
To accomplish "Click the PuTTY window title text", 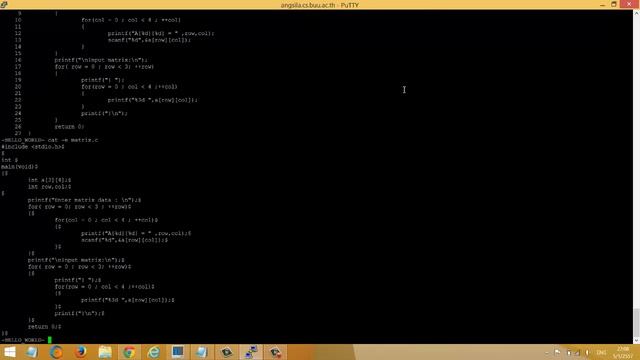I will pyautogui.click(x=320, y=5).
